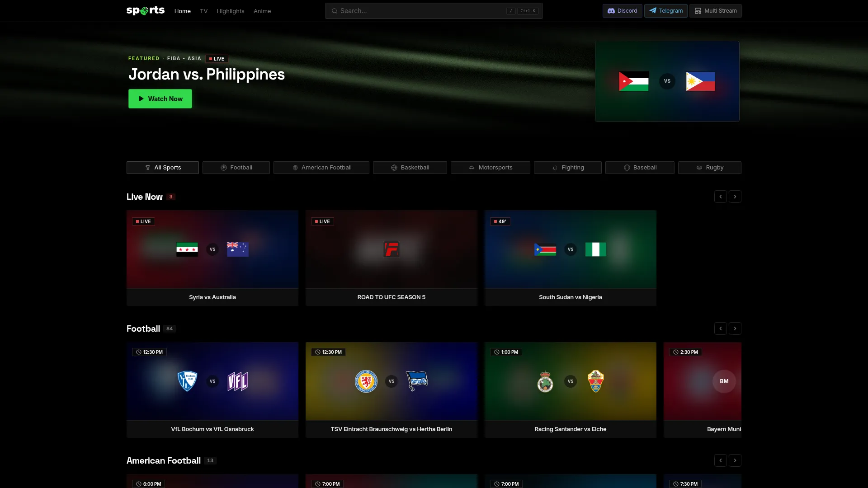Filter by Football category
868x488 pixels.
pyautogui.click(x=236, y=168)
